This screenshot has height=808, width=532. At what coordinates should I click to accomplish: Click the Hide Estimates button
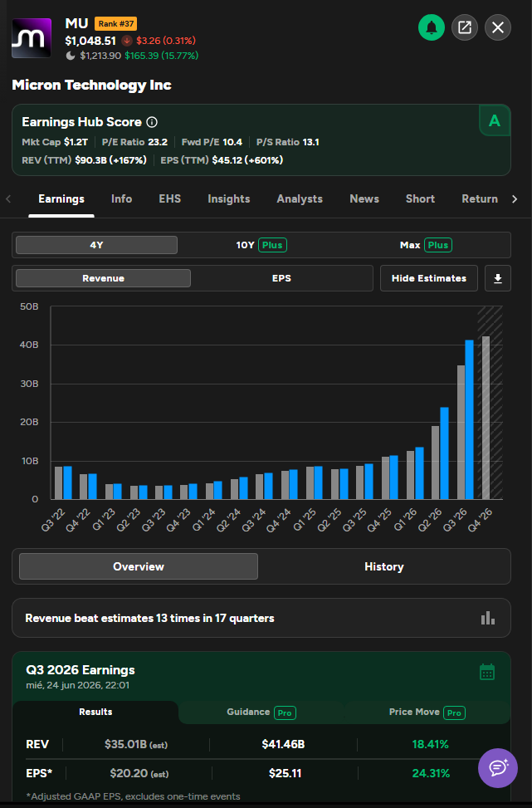(429, 278)
